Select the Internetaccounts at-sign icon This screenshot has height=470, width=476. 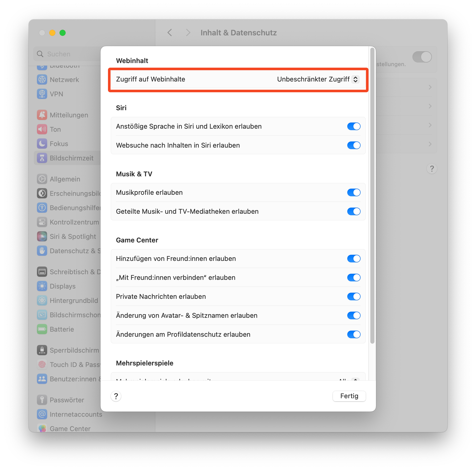tap(42, 414)
